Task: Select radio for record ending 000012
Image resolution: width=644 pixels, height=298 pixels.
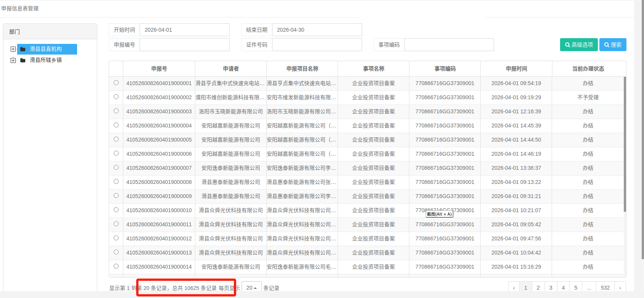Action: coord(116,238)
